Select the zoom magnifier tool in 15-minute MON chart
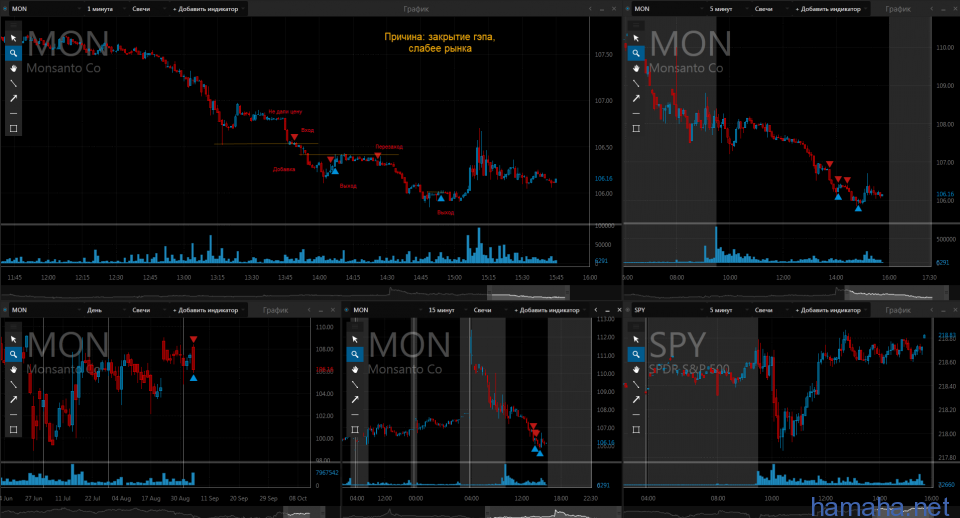The image size is (960, 518). click(354, 355)
